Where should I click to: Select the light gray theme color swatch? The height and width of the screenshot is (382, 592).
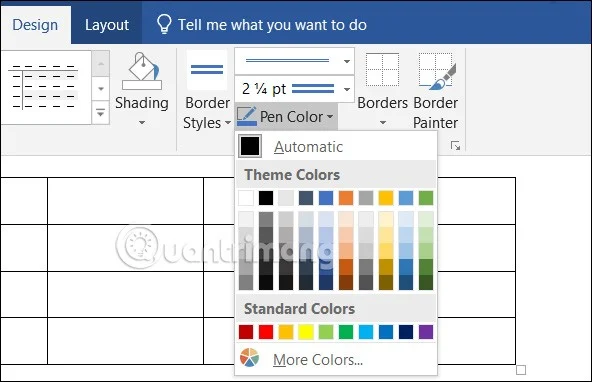pos(286,198)
